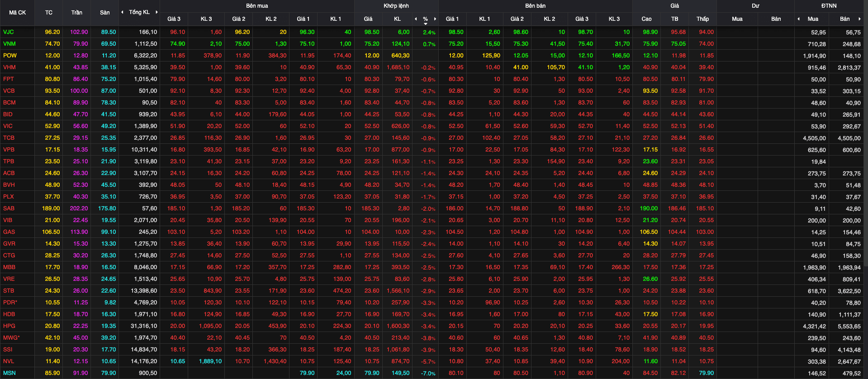Click STB foreign sell value 3,622,50

849,291
